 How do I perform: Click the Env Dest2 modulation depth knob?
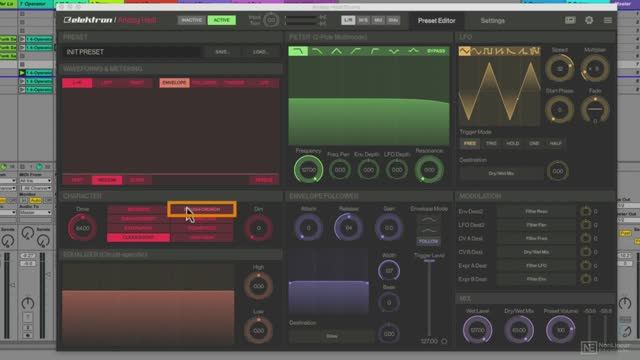click(x=586, y=211)
